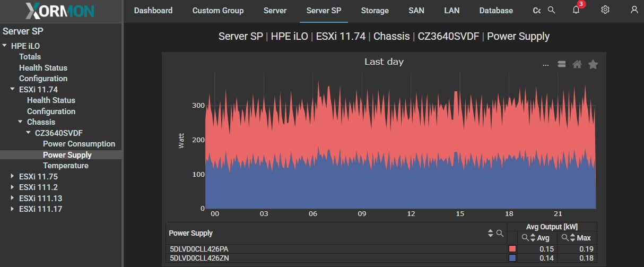Open the Custom Group tab
This screenshot has width=644, height=267.
pyautogui.click(x=218, y=11)
